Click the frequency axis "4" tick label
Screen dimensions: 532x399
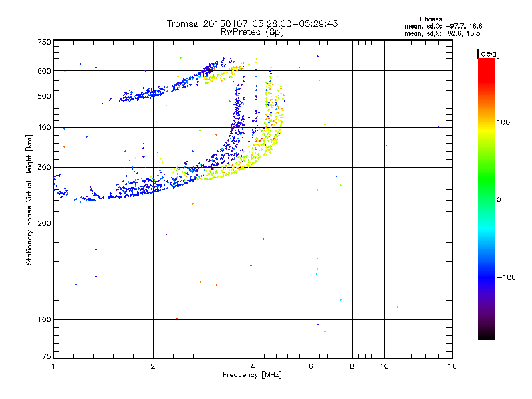tap(253, 366)
